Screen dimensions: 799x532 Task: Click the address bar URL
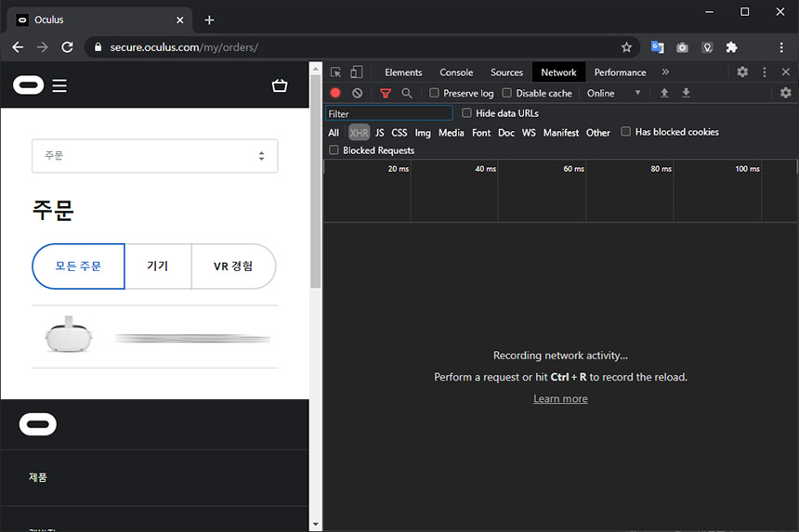tap(184, 47)
